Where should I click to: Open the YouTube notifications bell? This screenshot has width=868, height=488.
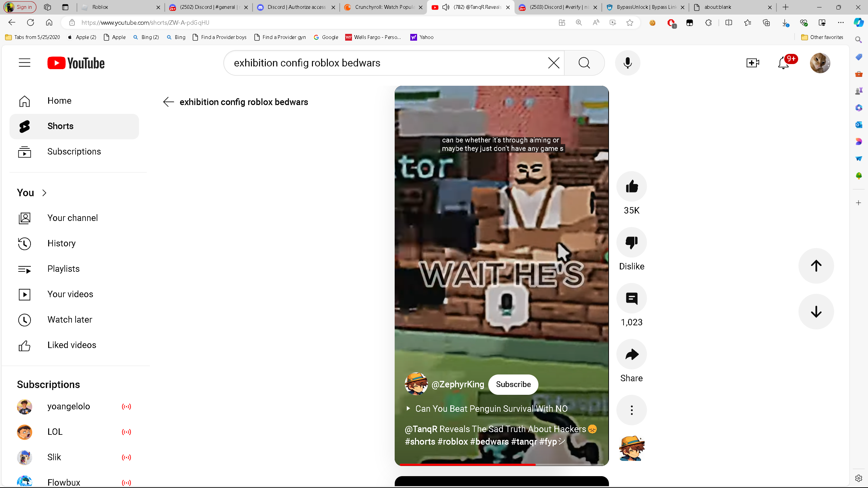783,63
